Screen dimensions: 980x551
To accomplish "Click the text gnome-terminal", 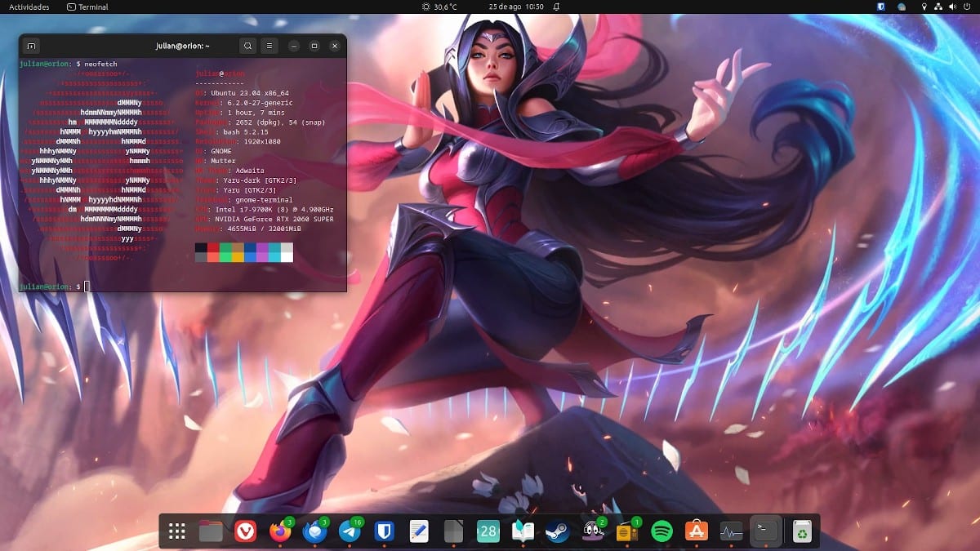I will [264, 199].
